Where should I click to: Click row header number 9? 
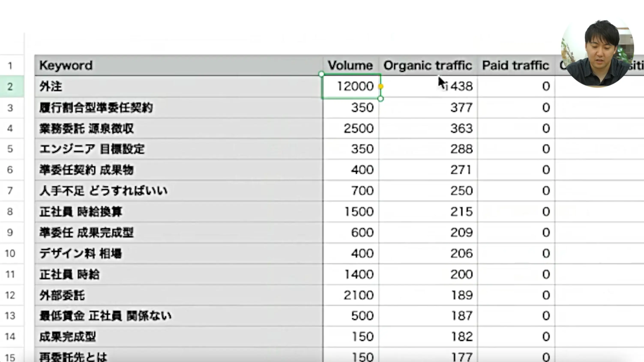(10, 232)
